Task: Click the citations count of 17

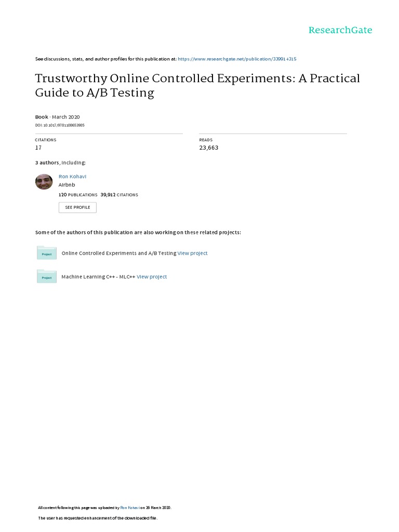Action: pyautogui.click(x=38, y=148)
